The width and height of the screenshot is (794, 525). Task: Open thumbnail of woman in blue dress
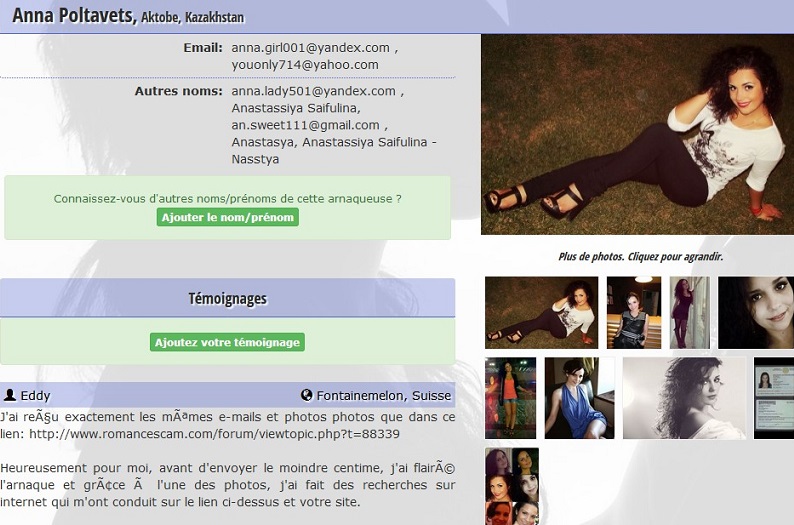(x=579, y=398)
